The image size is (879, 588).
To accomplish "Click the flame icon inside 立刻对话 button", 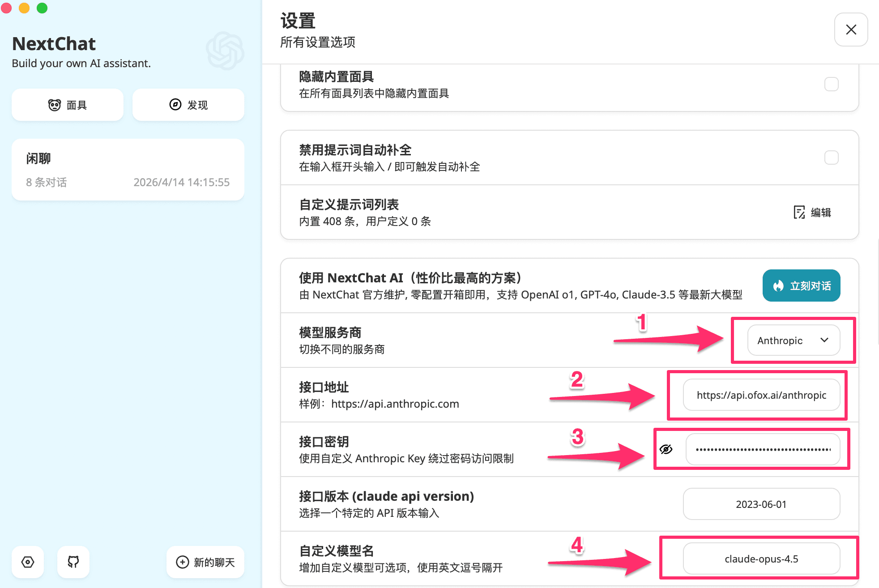I will coord(778,285).
